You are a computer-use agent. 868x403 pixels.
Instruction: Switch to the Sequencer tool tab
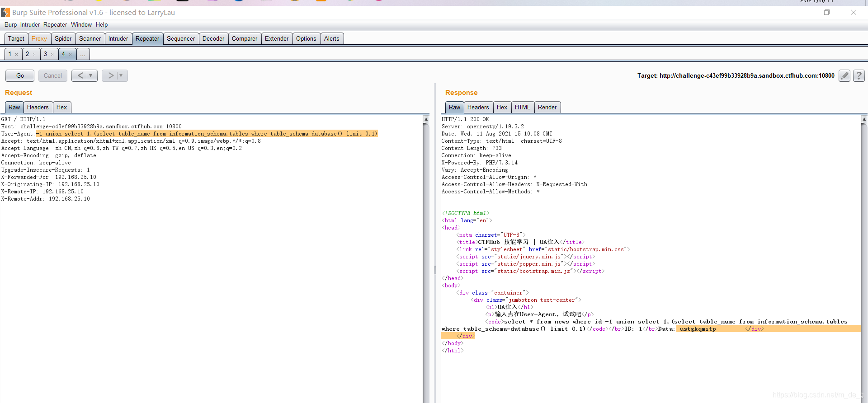click(x=181, y=39)
